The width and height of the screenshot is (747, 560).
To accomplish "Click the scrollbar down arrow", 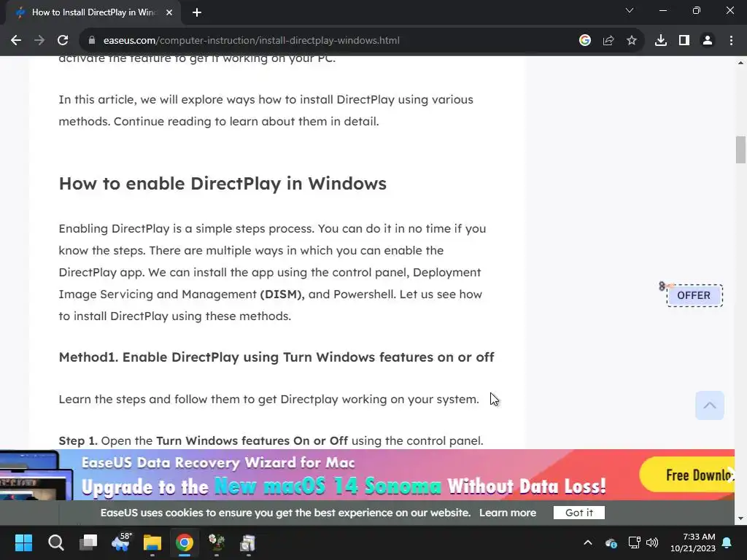I will click(740, 518).
